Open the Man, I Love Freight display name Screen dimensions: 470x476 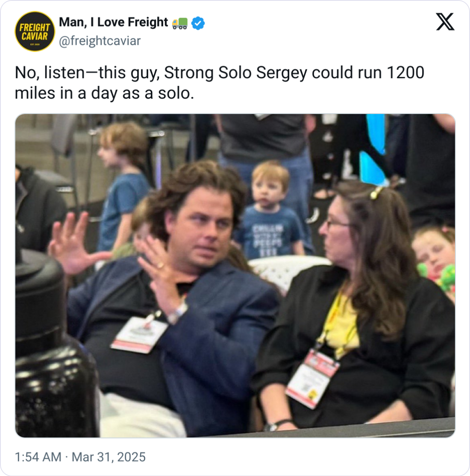(113, 22)
